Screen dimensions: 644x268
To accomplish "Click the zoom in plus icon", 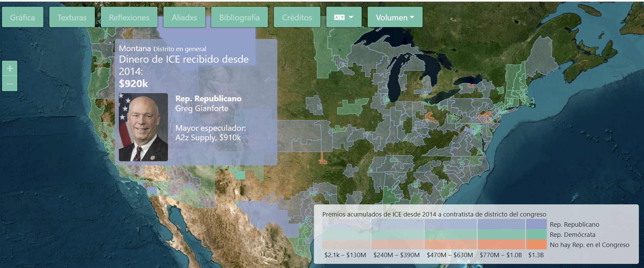I will (x=10, y=68).
